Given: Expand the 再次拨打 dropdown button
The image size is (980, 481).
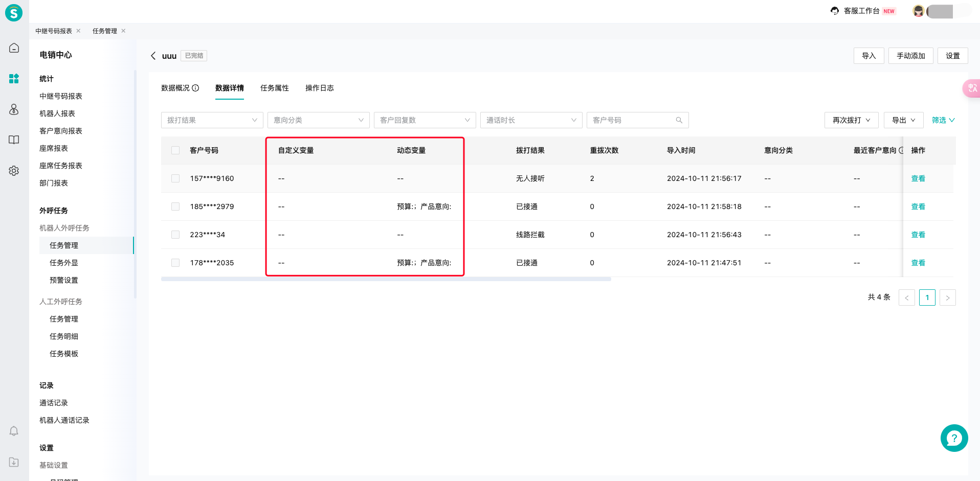Looking at the screenshot, I should [x=851, y=120].
